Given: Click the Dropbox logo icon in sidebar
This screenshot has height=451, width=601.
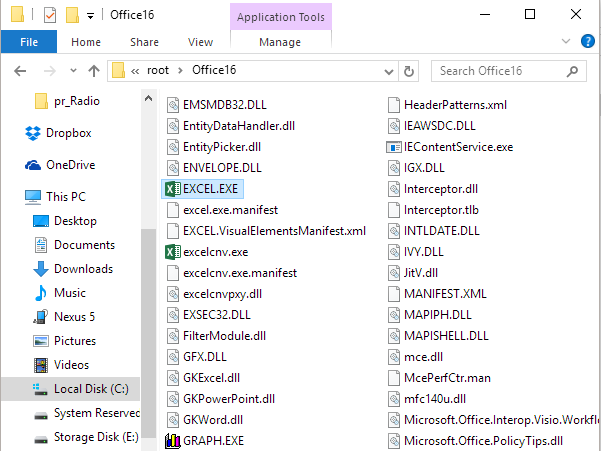Looking at the screenshot, I should pyautogui.click(x=33, y=133).
